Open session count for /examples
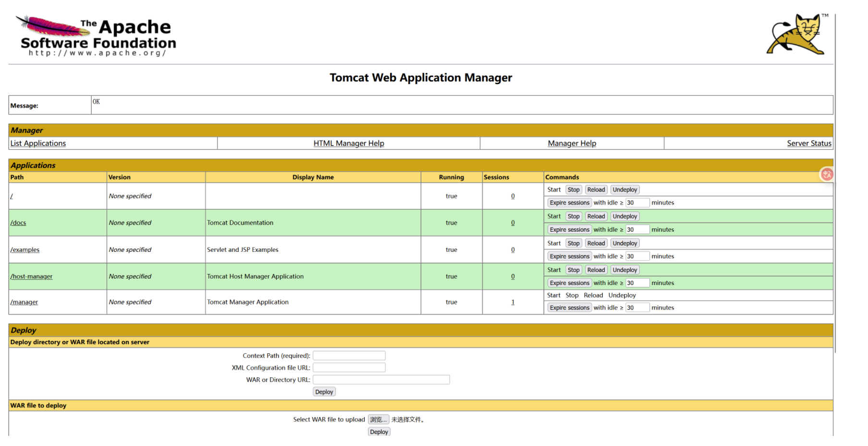 point(513,250)
